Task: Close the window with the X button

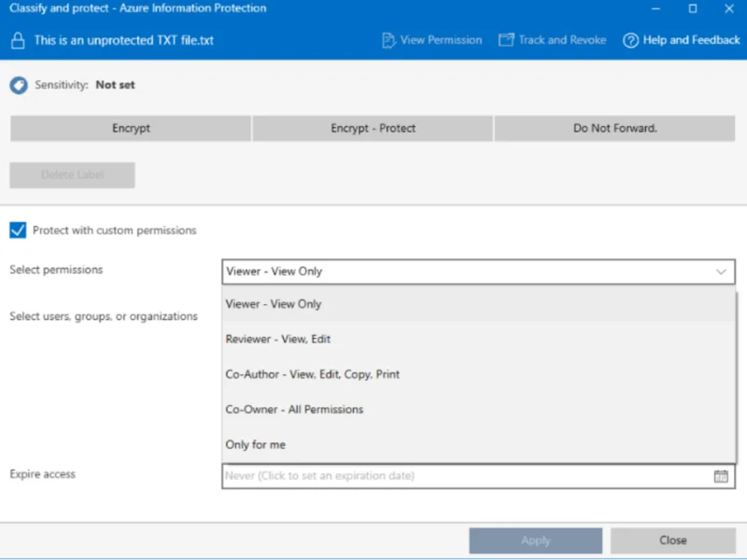Action: click(x=729, y=8)
